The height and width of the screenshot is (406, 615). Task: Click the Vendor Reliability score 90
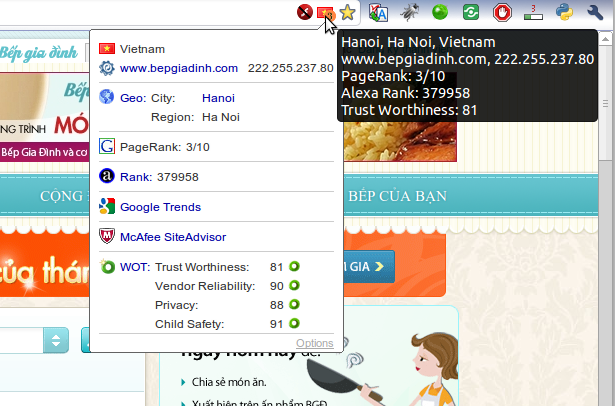click(277, 286)
